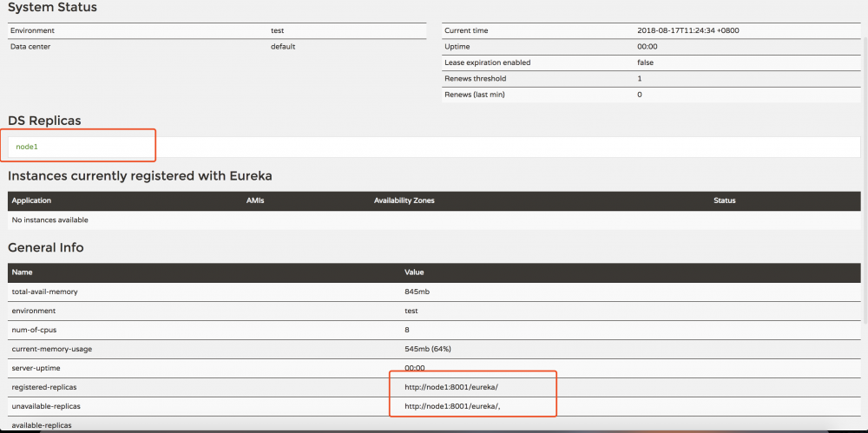Click the Environment label in System Status
This screenshot has width=868, height=433.
click(x=32, y=31)
